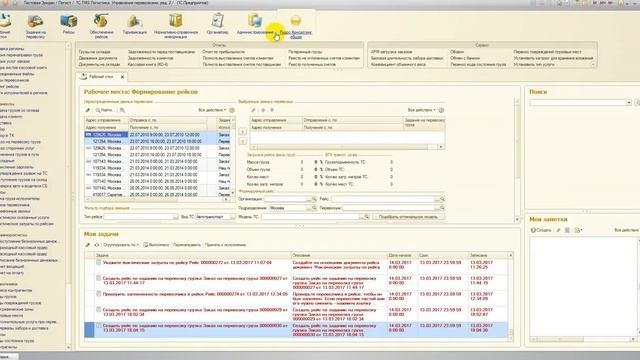Click unassigned orders table horizontal scrollbar

[157, 199]
